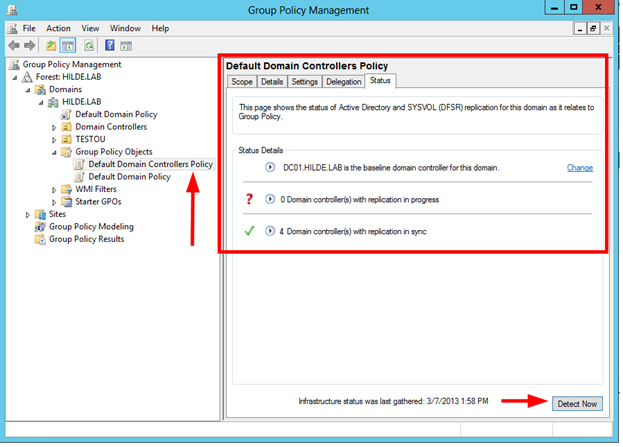Open the Help menu
The height and width of the screenshot is (447, 623).
click(x=160, y=28)
